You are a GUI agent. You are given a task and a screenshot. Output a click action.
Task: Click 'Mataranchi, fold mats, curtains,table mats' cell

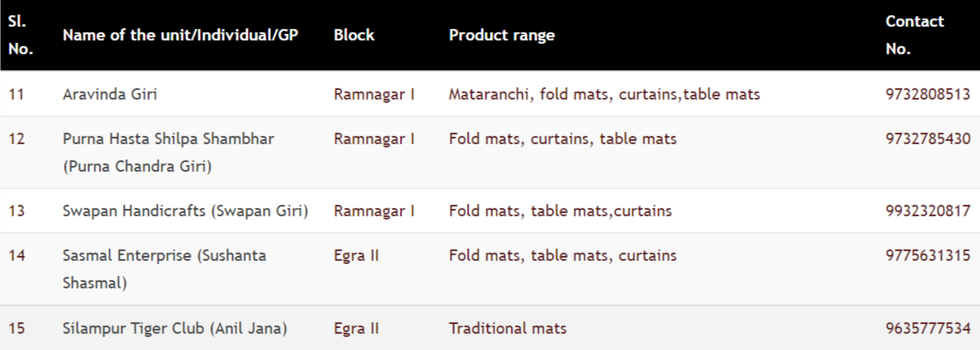pos(605,94)
